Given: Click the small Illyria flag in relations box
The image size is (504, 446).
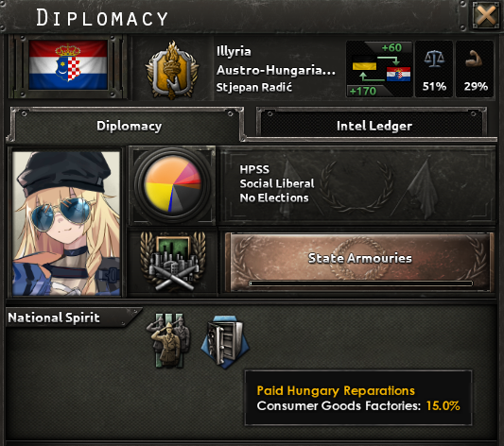Looking at the screenshot, I should pos(398,74).
